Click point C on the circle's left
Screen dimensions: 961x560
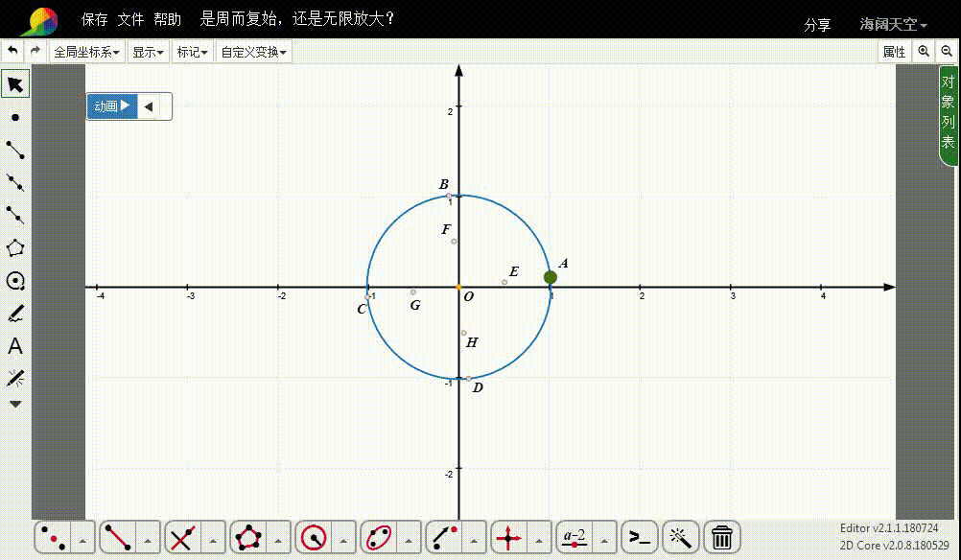[367, 297]
